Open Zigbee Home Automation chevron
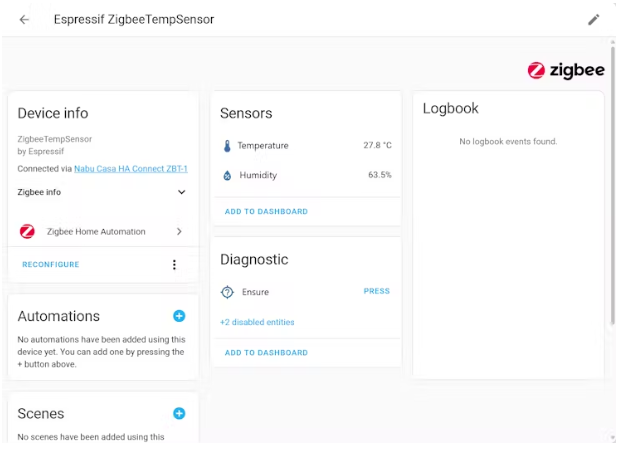Image resolution: width=622 pixels, height=449 pixels. (179, 232)
